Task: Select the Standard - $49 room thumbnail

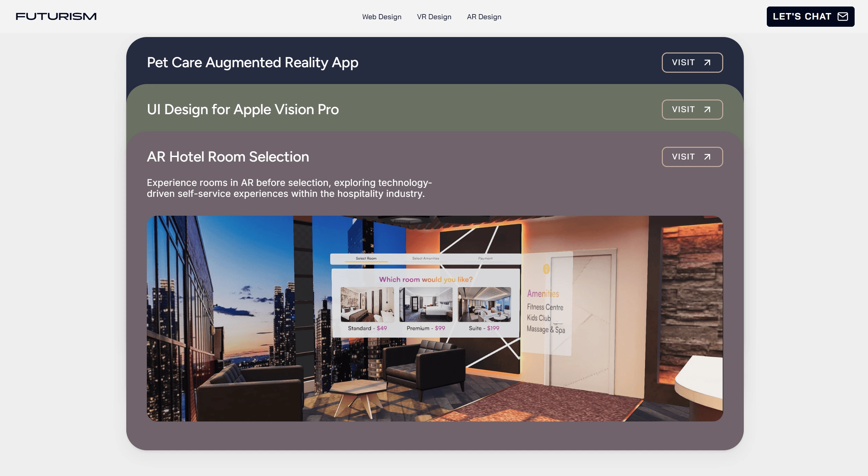Action: pos(367,305)
